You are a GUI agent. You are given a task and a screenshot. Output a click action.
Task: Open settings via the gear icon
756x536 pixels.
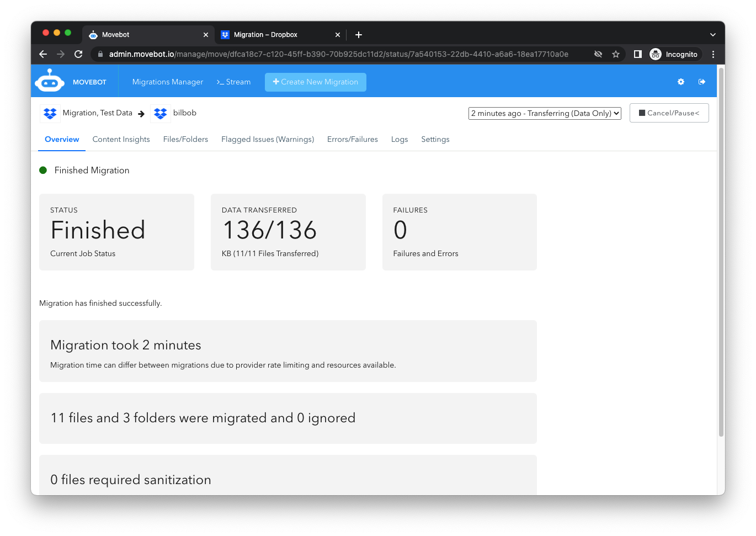point(681,82)
